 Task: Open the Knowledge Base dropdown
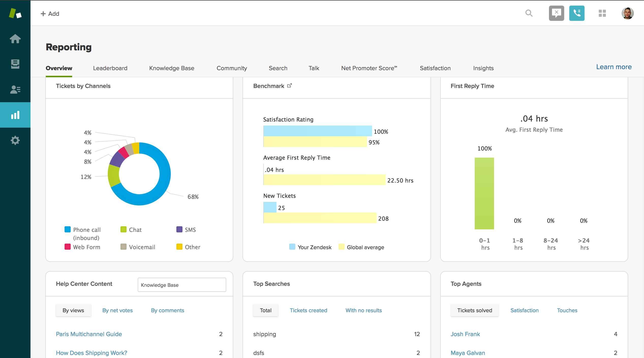click(182, 285)
